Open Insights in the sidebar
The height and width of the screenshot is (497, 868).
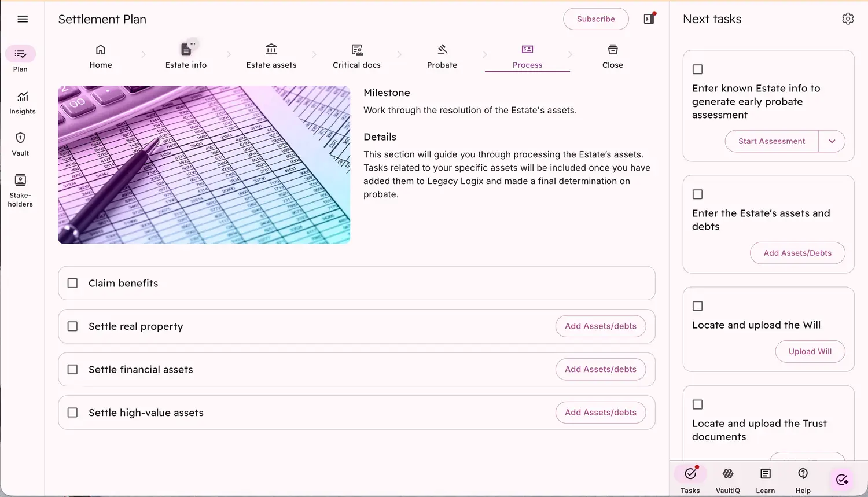(22, 102)
